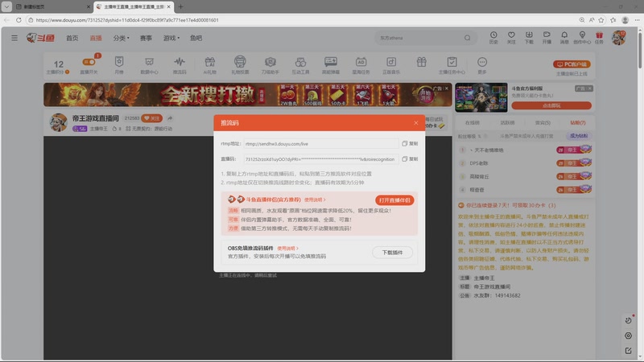Click the 斗鱼 logo
The image size is (644, 362).
[x=41, y=38]
